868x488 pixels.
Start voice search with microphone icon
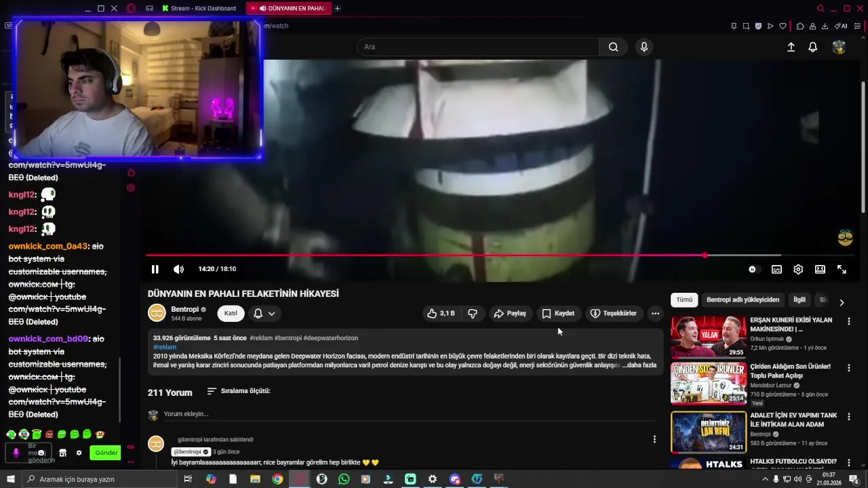(644, 47)
